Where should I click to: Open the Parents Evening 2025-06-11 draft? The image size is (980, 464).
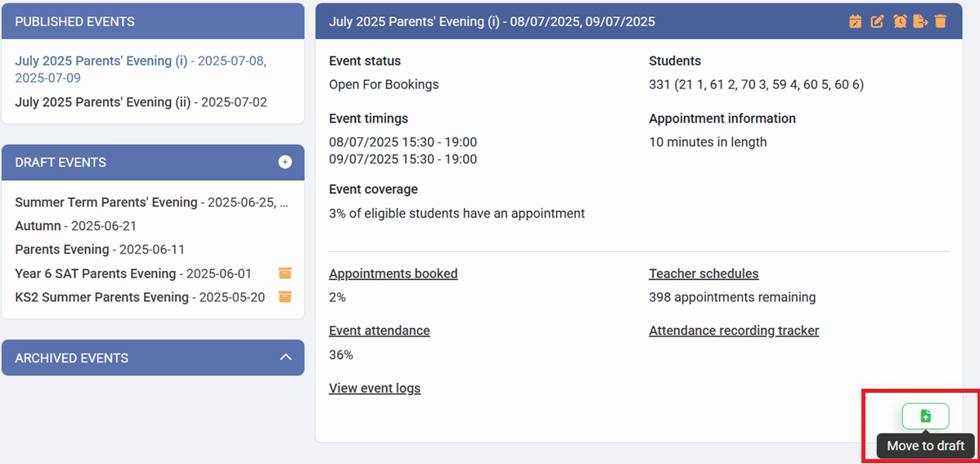(x=62, y=250)
